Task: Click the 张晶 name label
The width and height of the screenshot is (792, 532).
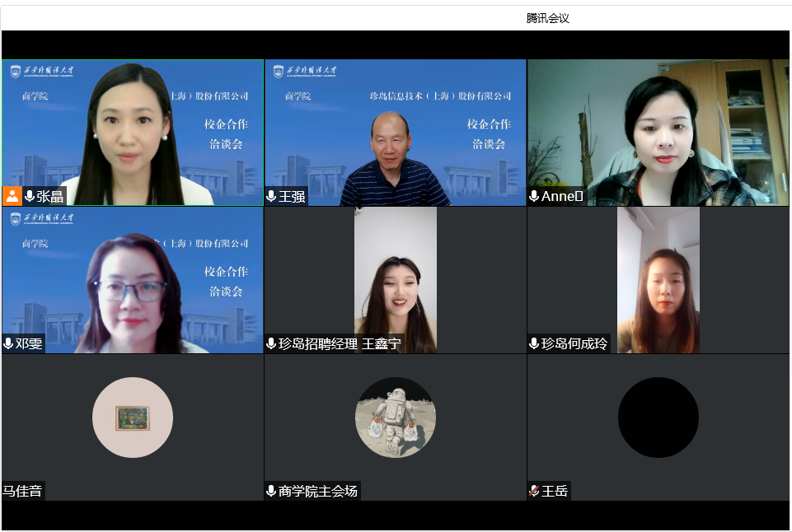Action: [x=49, y=196]
